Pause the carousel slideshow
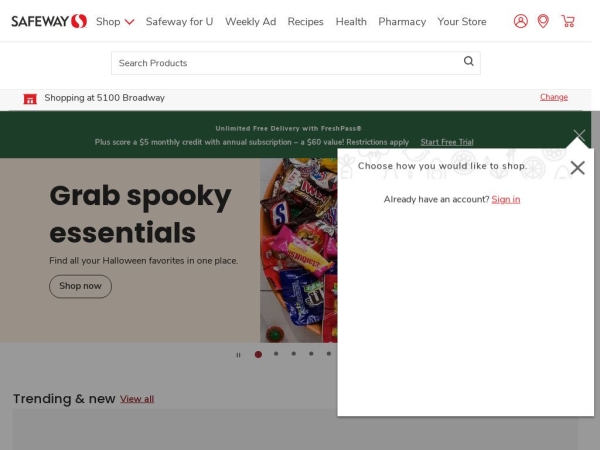 (238, 355)
